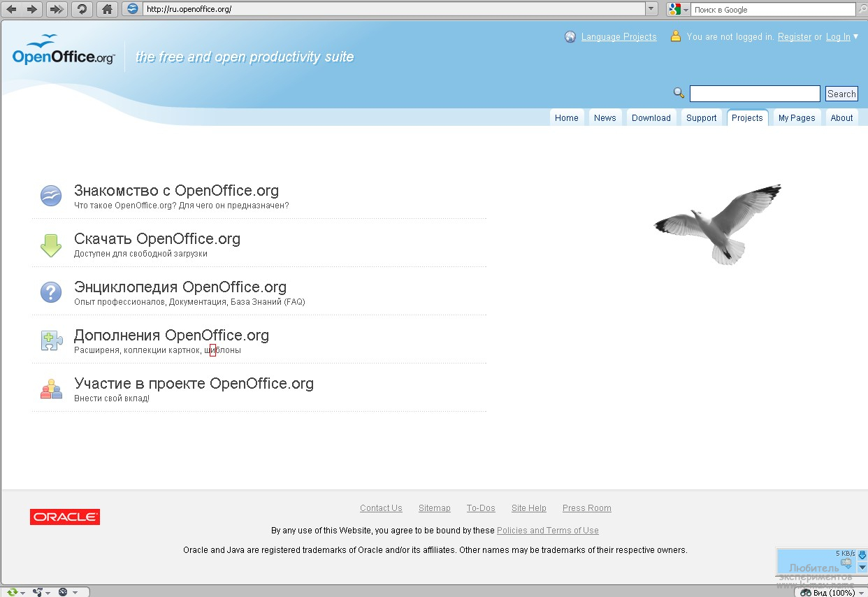Click the Поиск в Google search field
The image size is (868, 597).
coord(773,9)
